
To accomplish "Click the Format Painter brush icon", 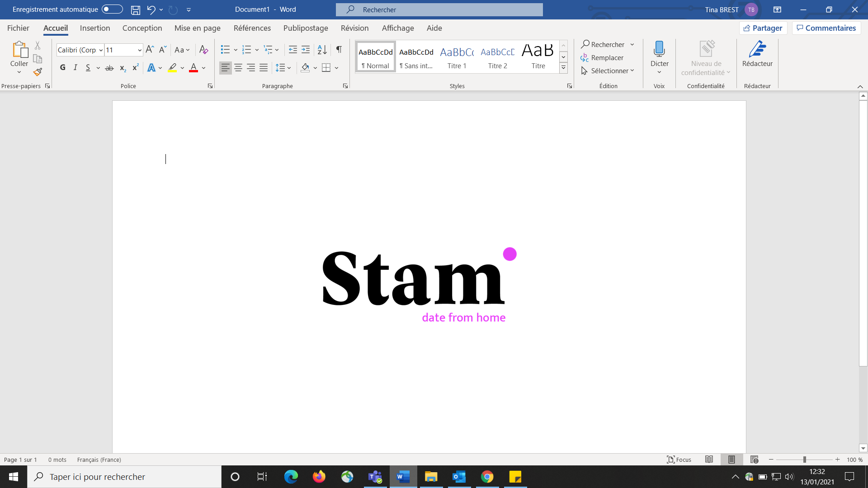I will point(38,72).
